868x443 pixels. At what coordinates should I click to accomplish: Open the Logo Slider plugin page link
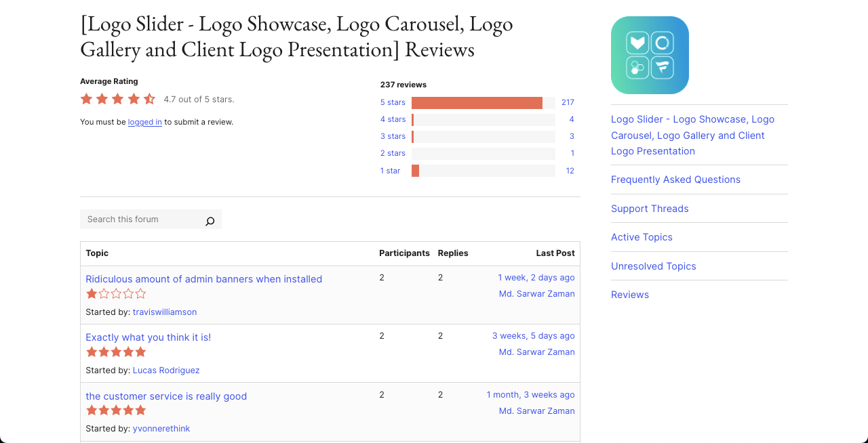pos(692,135)
